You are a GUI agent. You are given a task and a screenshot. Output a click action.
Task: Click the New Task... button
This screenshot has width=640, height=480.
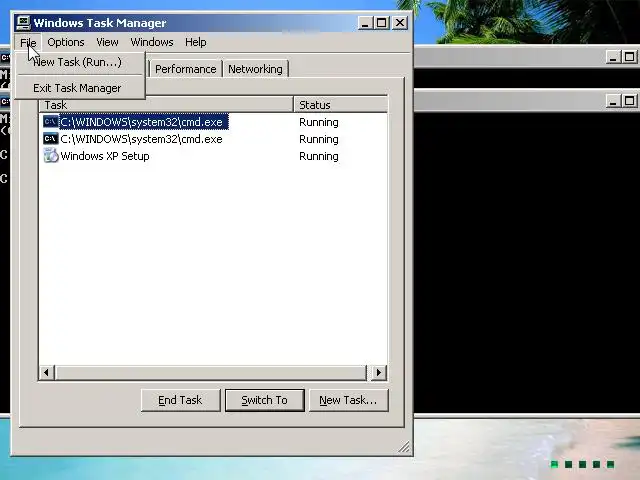[348, 400]
